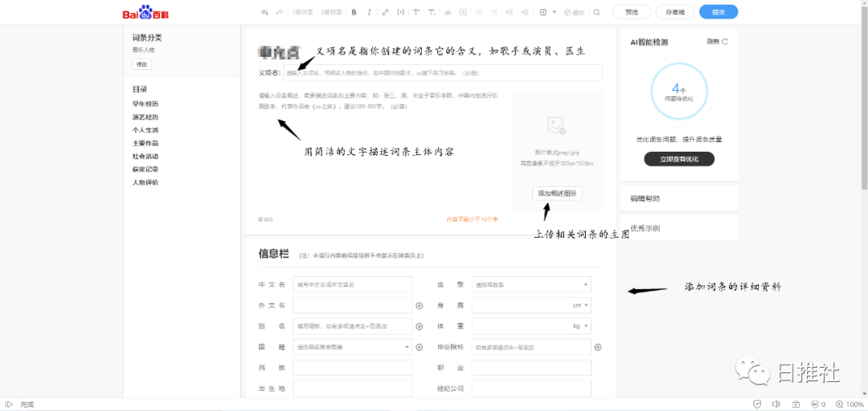This screenshot has height=411, width=868.
Task: Click the plus icon beside 别名 field
Action: (419, 327)
